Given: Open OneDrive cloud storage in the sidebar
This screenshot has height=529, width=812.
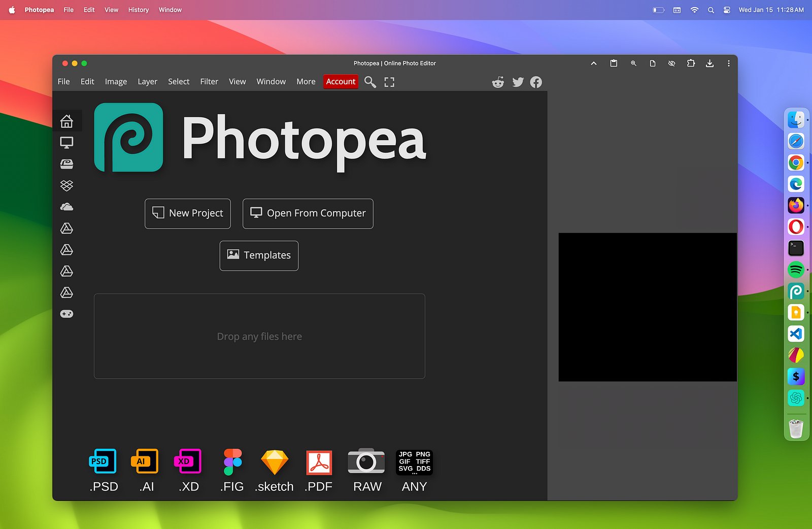Looking at the screenshot, I should (x=66, y=207).
